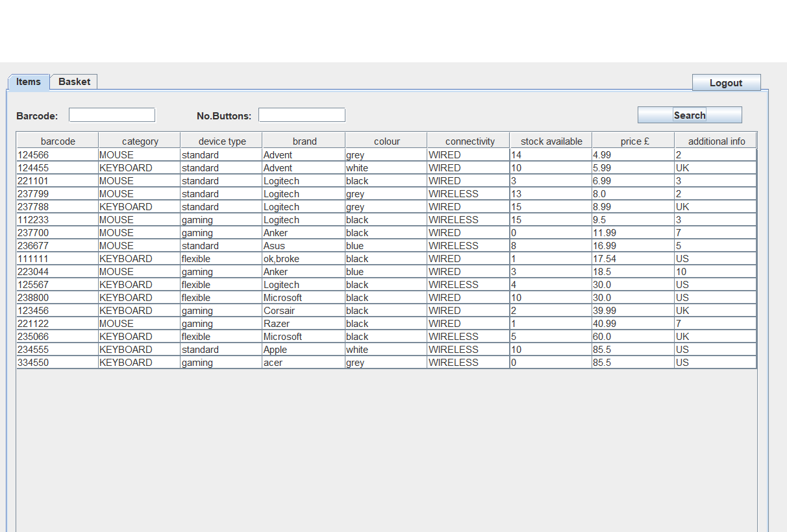Select barcode cell 124455
The image size is (787, 532).
coord(57,168)
